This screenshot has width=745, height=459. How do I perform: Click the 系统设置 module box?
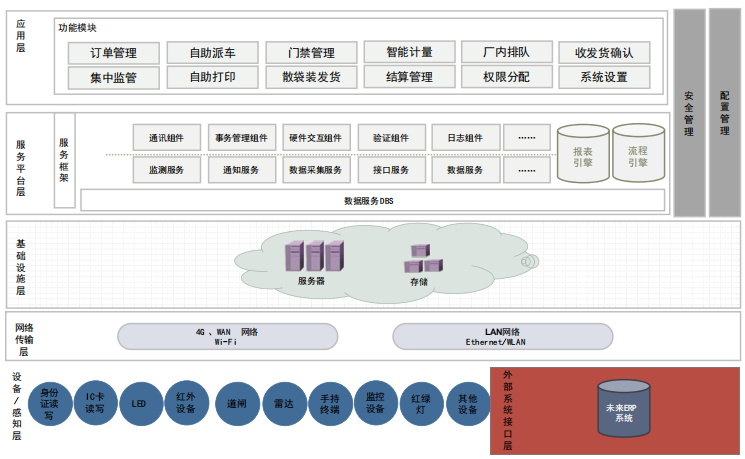tap(604, 77)
